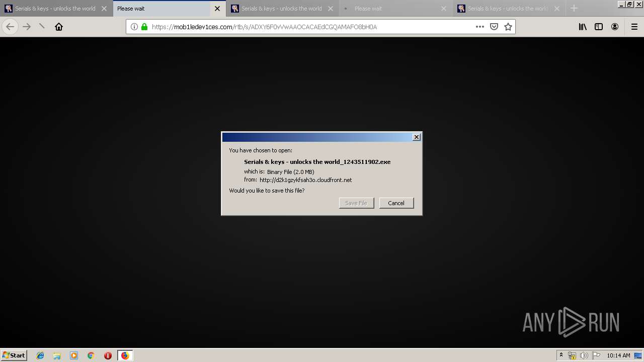The width and height of the screenshot is (644, 362).
Task: Click the taskbar clock 10:14 AM
Action: 618,355
